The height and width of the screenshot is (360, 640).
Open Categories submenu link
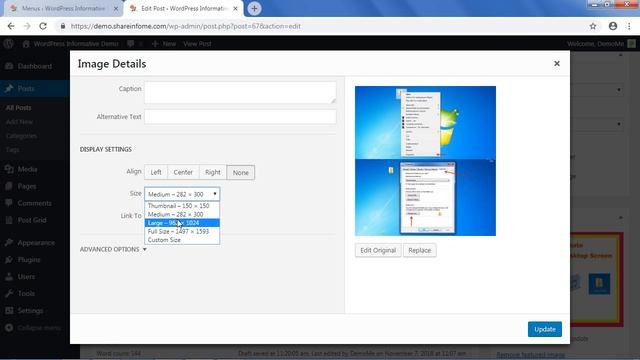click(21, 136)
